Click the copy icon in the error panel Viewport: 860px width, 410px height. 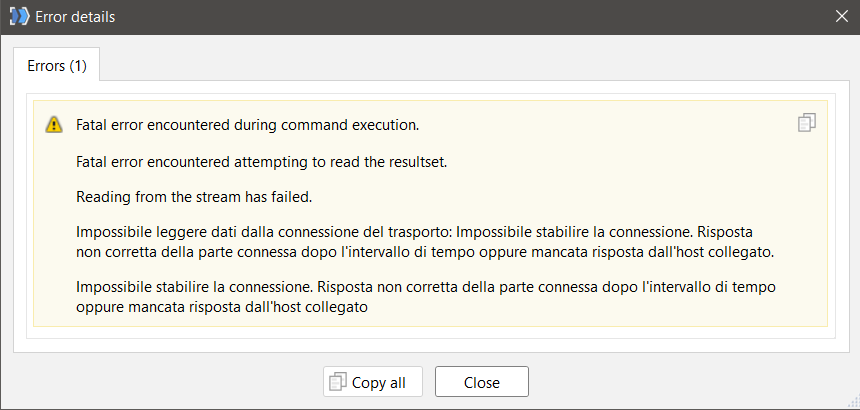coord(807,123)
